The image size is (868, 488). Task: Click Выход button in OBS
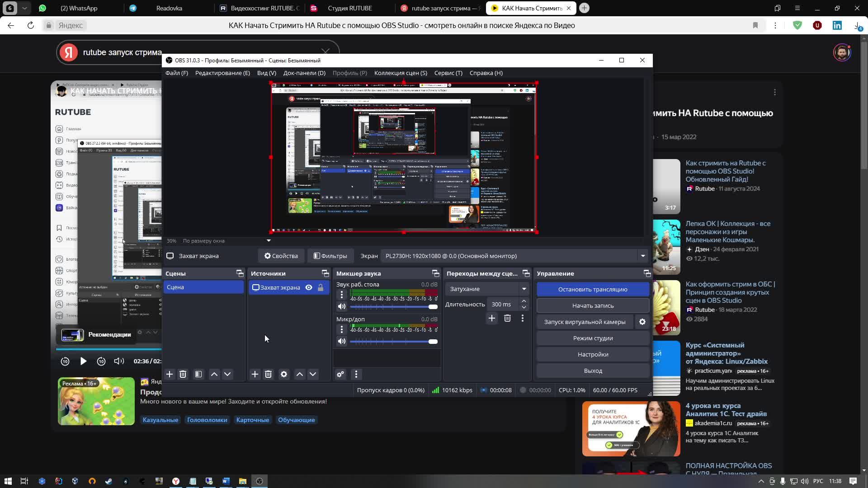click(593, 371)
